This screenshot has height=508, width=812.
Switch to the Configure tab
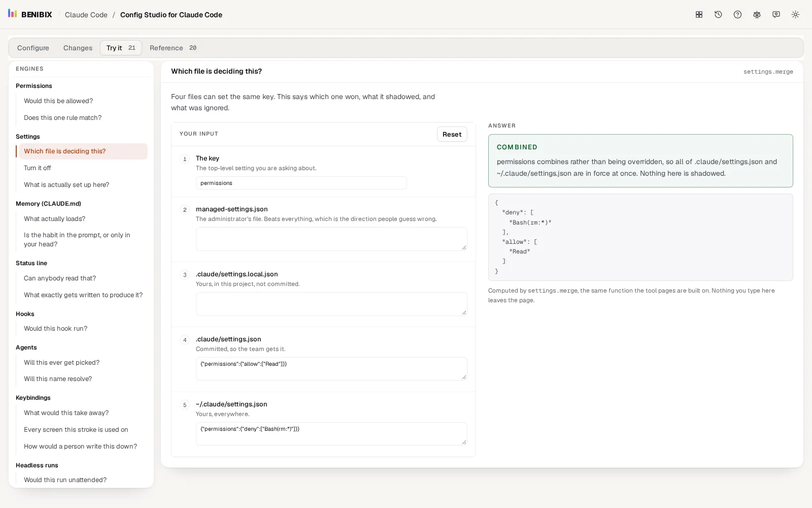point(33,48)
